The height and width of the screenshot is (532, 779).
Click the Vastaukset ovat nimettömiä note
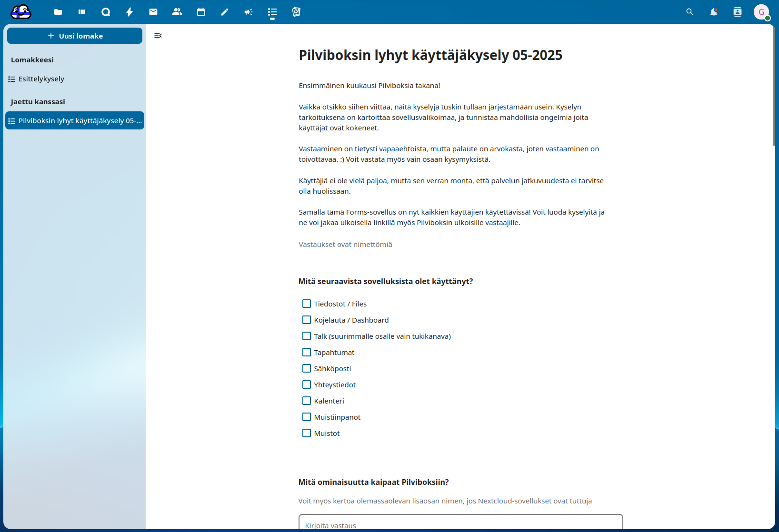pyautogui.click(x=345, y=245)
